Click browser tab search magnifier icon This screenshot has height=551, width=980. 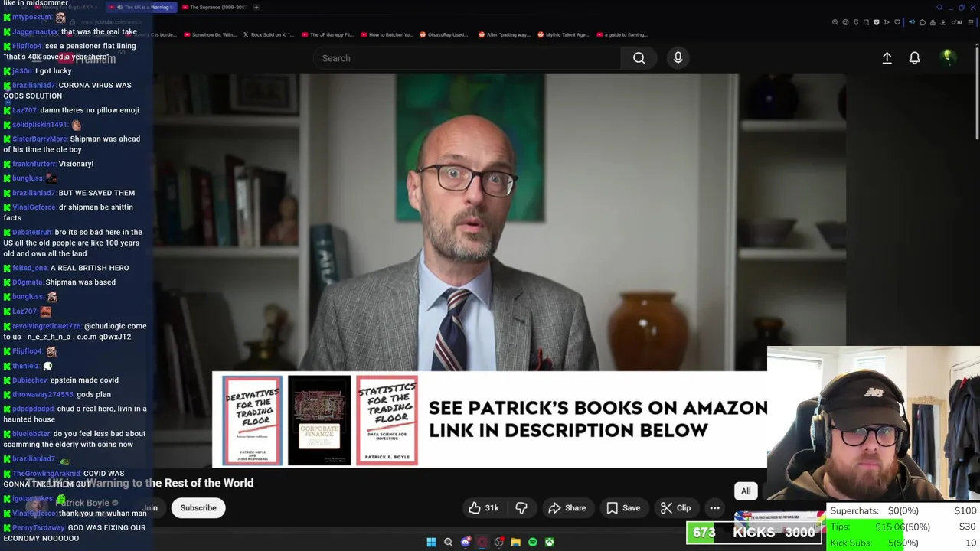[939, 8]
